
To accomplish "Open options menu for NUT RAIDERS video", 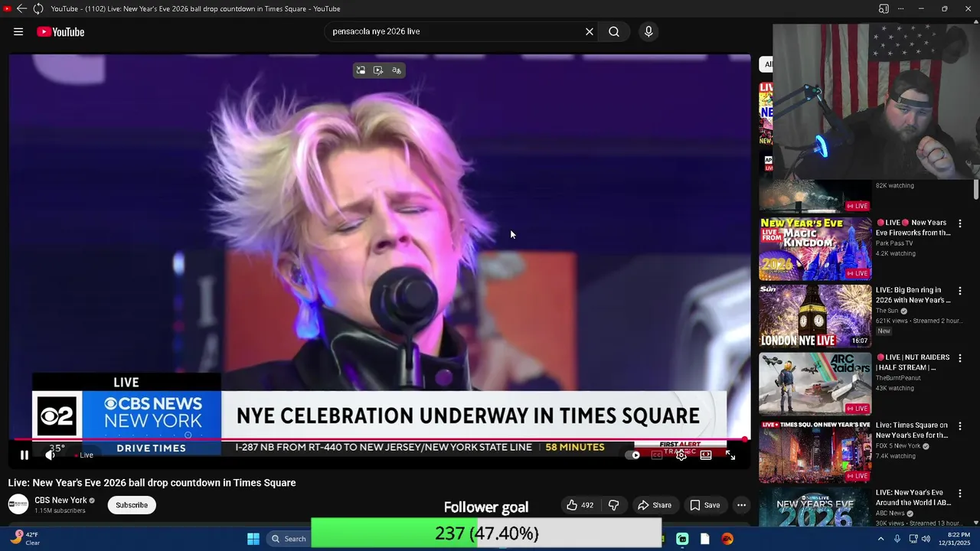I will click(960, 358).
